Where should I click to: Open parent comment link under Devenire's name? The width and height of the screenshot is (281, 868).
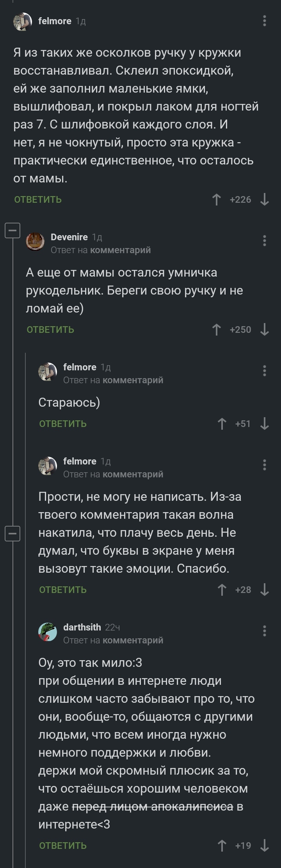(x=120, y=250)
